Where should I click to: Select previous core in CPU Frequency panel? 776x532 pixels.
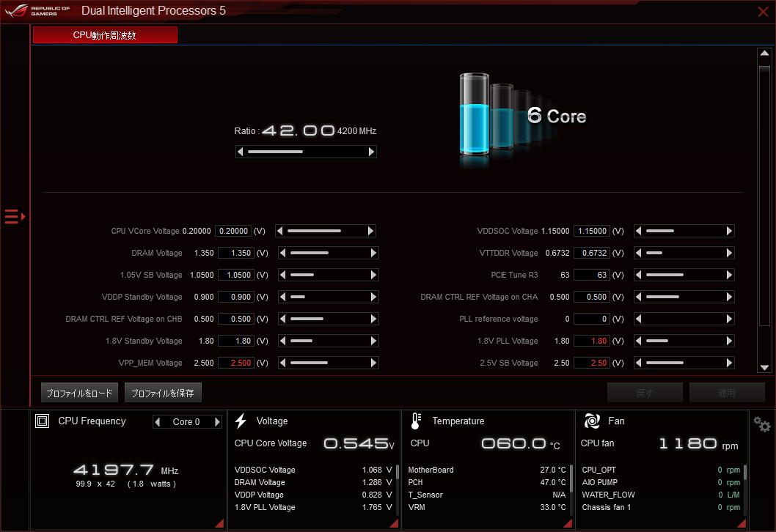click(158, 422)
